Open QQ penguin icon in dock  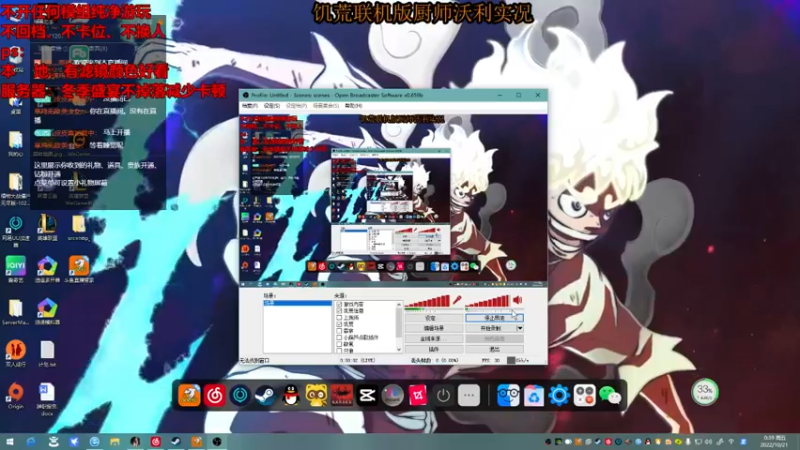(x=291, y=395)
